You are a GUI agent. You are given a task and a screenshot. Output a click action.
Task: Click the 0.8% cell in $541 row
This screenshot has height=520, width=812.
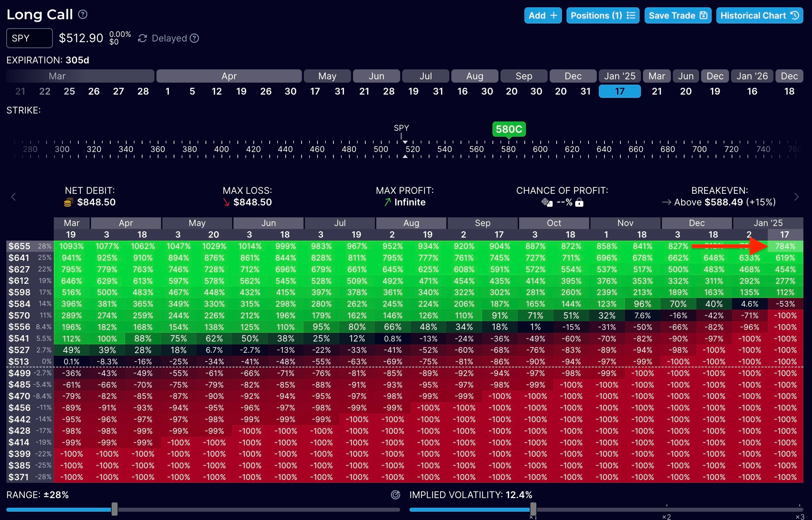tap(393, 338)
